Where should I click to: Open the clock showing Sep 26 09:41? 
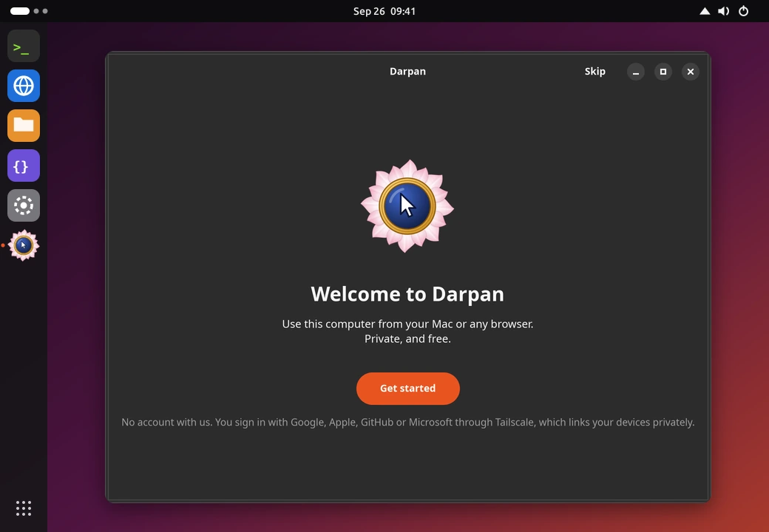coord(384,11)
